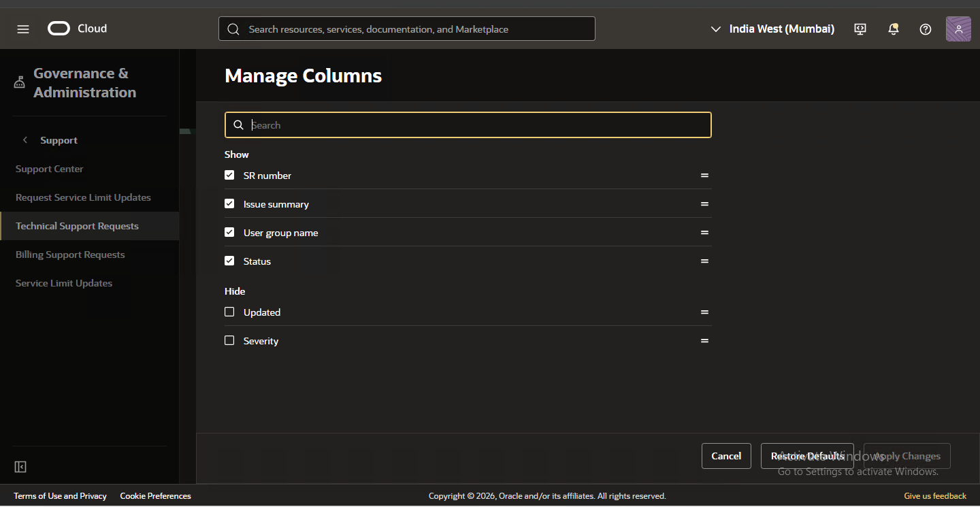This screenshot has height=507, width=980.
Task: Click the Cancel button
Action: pyautogui.click(x=726, y=456)
